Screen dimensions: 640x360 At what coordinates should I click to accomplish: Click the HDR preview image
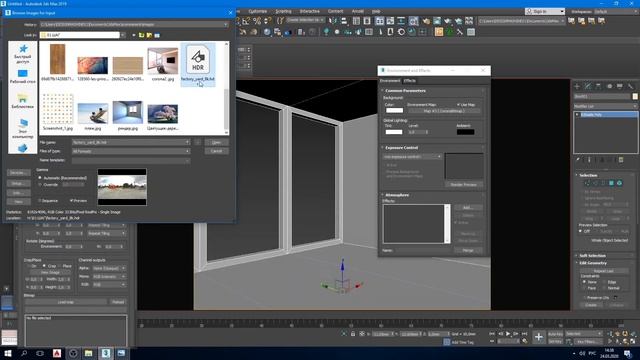[x=122, y=187]
